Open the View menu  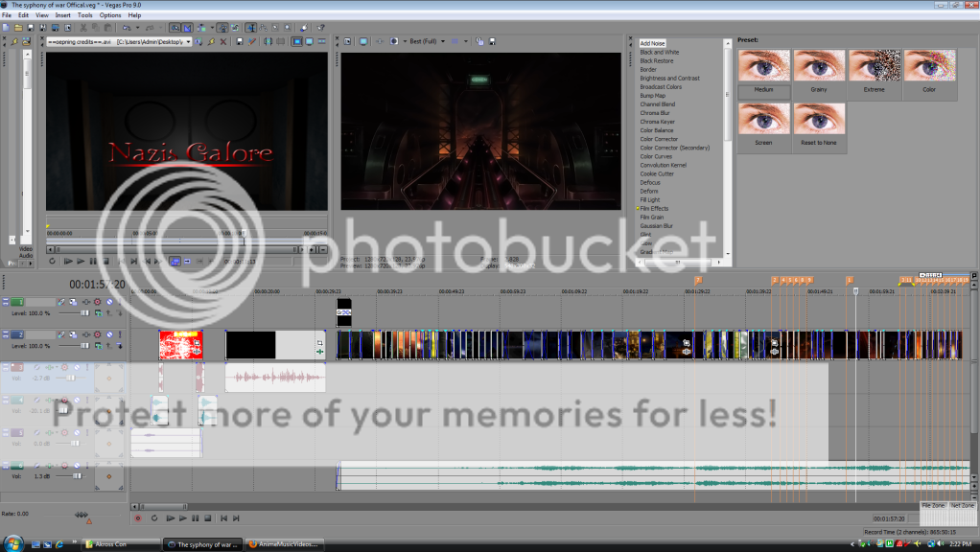tap(42, 15)
